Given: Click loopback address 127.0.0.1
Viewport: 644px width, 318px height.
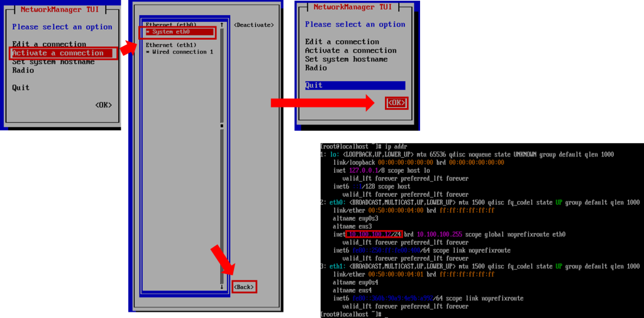Looking at the screenshot, I should 362,170.
